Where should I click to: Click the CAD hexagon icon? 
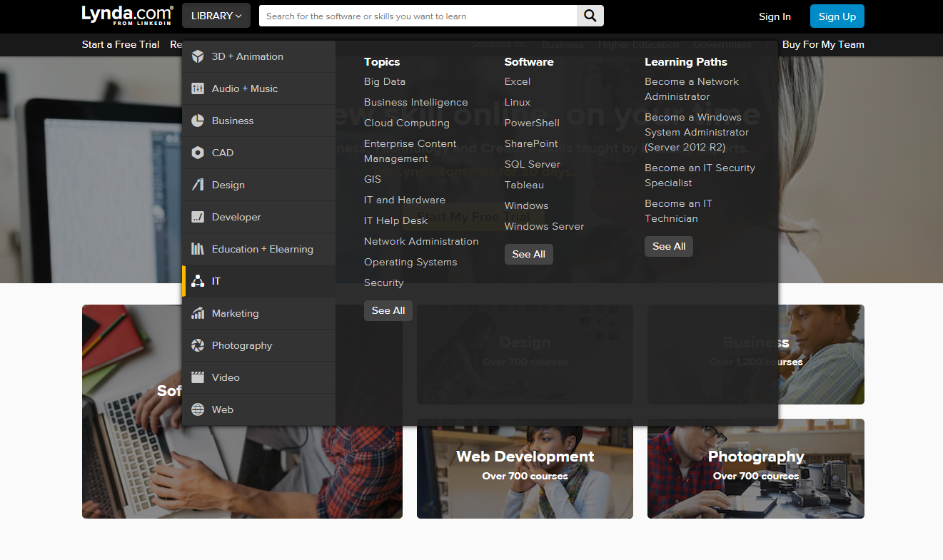(198, 153)
